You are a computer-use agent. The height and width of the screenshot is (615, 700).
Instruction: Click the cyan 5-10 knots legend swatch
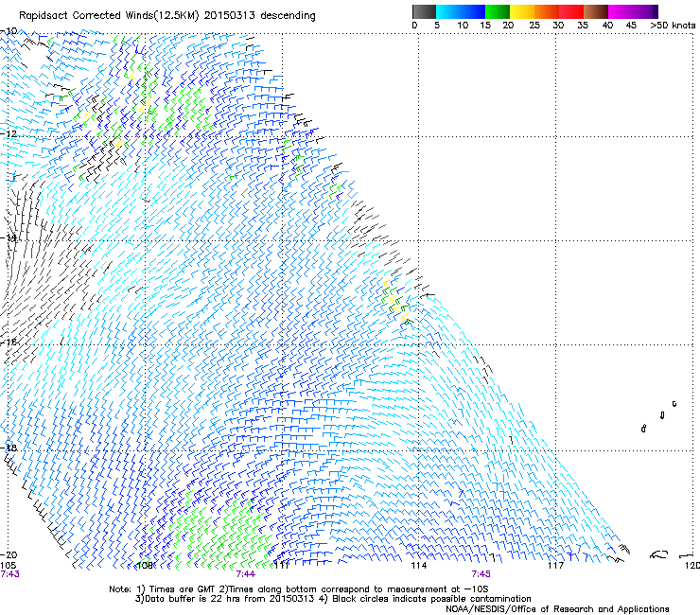pos(448,11)
